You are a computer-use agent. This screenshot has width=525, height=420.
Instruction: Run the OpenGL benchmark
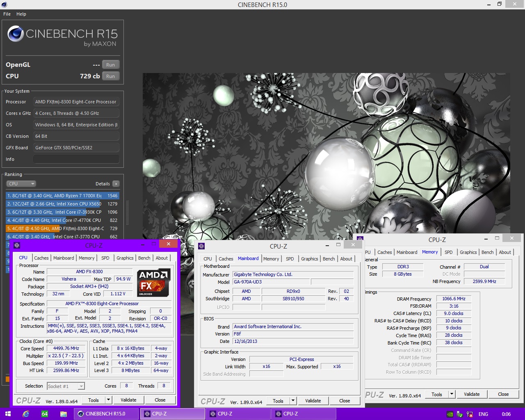click(x=110, y=65)
